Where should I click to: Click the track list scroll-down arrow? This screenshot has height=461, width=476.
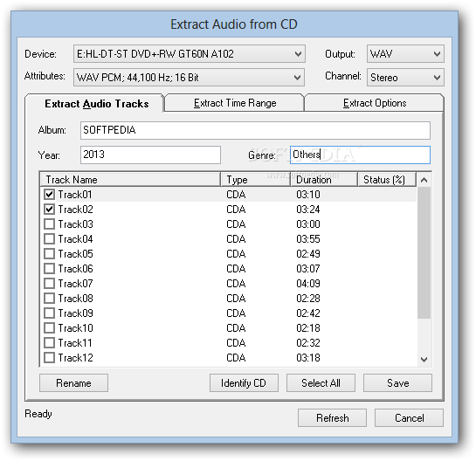(424, 360)
